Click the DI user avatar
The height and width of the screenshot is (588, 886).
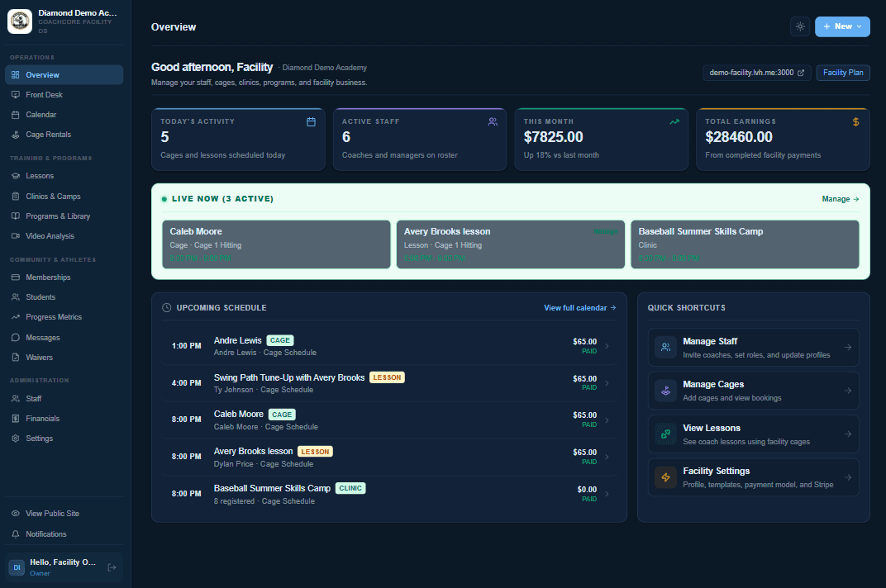[x=17, y=567]
